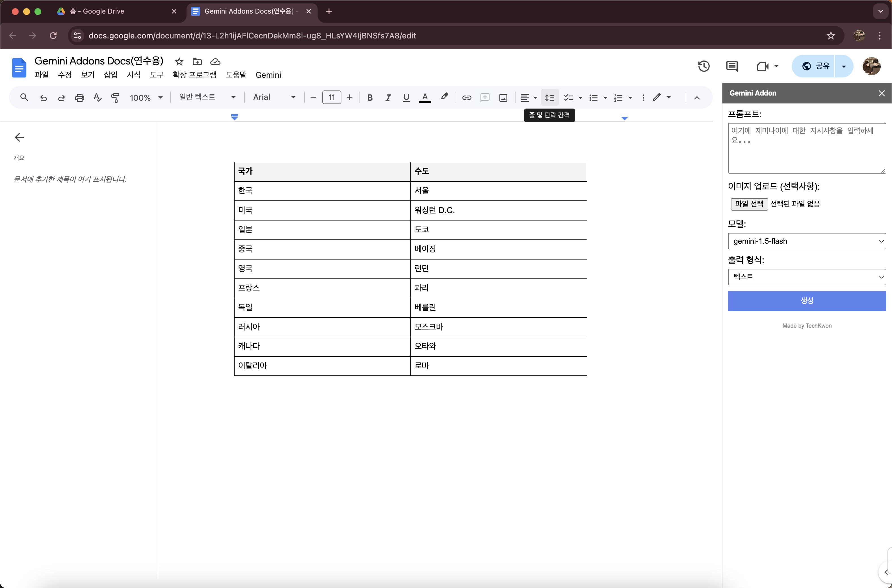The image size is (892, 588).
Task: Select the paint format tool
Action: point(116,98)
